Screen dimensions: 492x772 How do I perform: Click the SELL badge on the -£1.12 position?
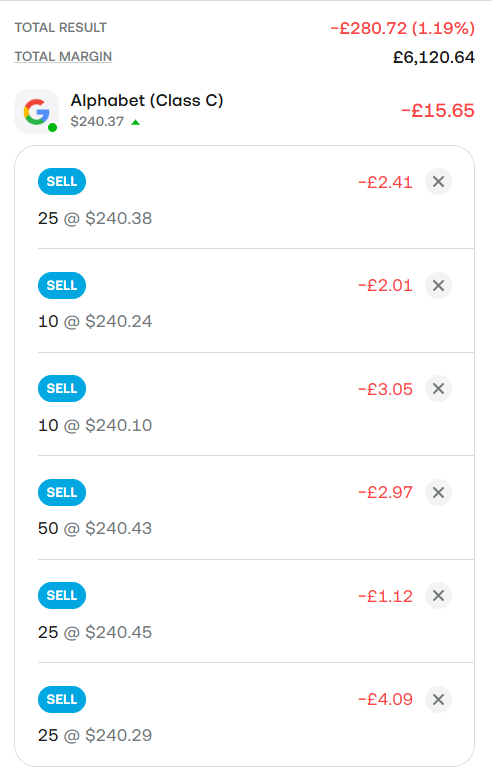tap(62, 596)
